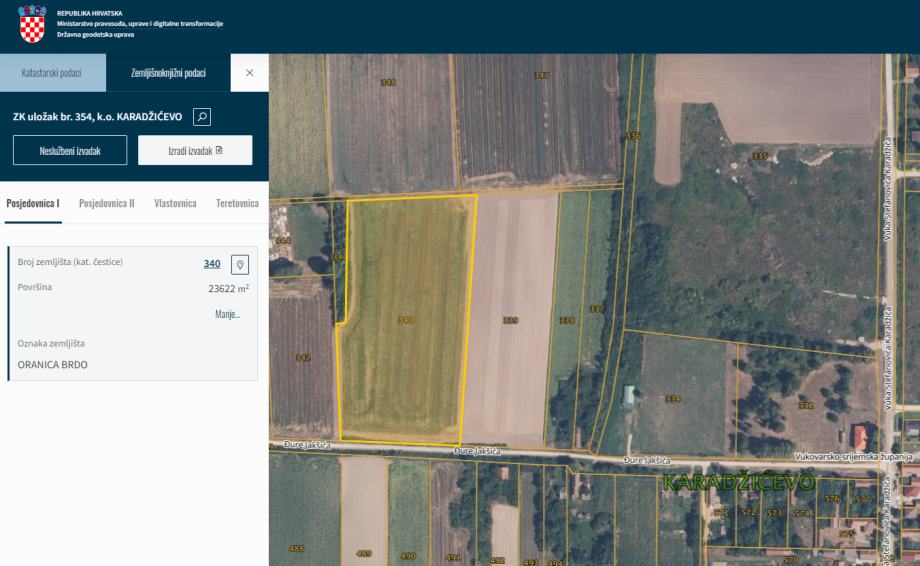Click document icon in Izradi izvadak button

click(219, 150)
